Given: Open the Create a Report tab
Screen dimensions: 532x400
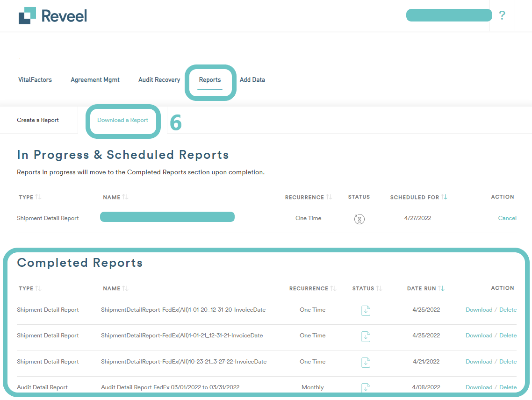Looking at the screenshot, I should pos(38,120).
